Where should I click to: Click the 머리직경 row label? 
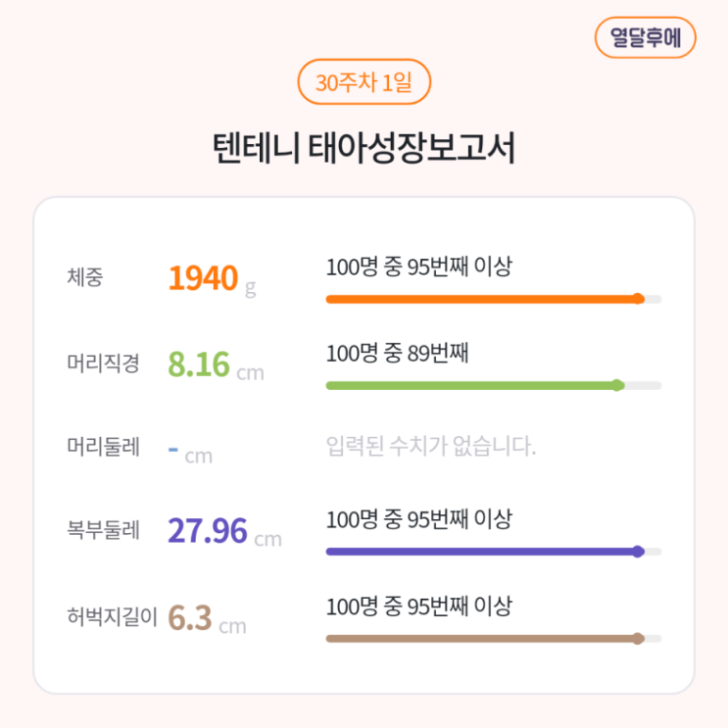tap(103, 364)
